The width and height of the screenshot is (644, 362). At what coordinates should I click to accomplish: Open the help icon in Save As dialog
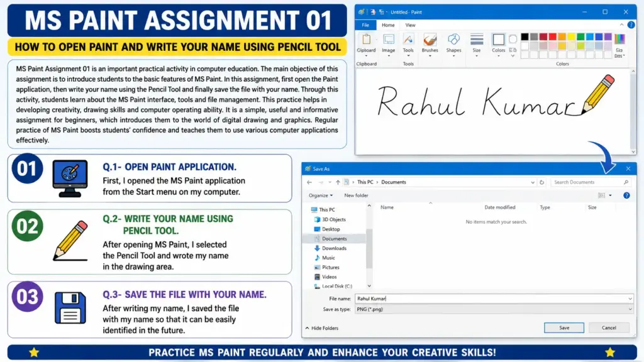pyautogui.click(x=626, y=195)
